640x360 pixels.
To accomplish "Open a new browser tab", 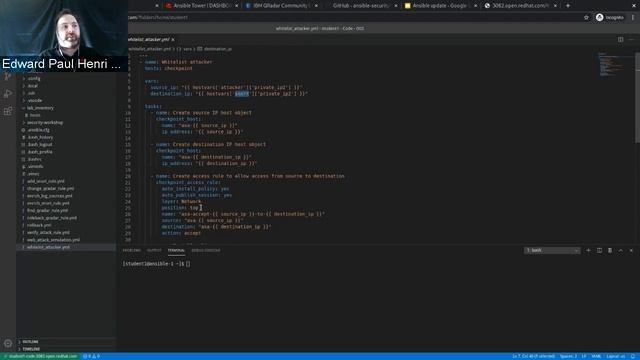I will click(x=568, y=6).
